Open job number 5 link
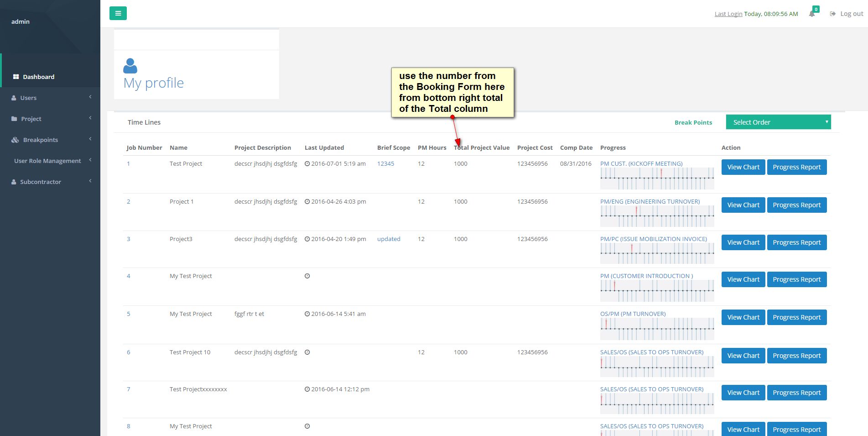This screenshot has width=868, height=436. point(129,314)
